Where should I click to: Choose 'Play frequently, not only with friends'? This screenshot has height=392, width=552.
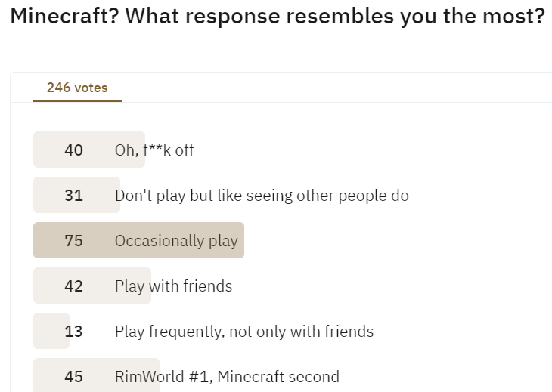tap(244, 332)
